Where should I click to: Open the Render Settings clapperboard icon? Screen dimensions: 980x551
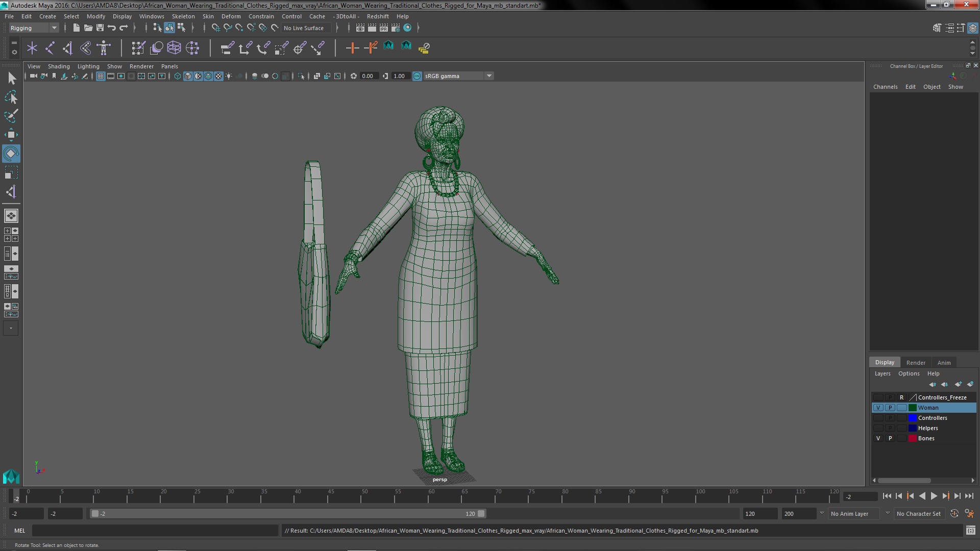click(x=396, y=28)
